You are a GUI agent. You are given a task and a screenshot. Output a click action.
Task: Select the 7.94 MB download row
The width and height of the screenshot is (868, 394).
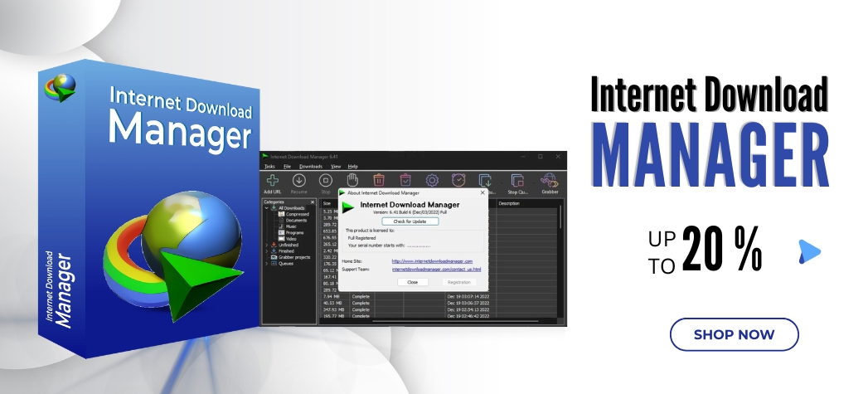click(x=439, y=296)
